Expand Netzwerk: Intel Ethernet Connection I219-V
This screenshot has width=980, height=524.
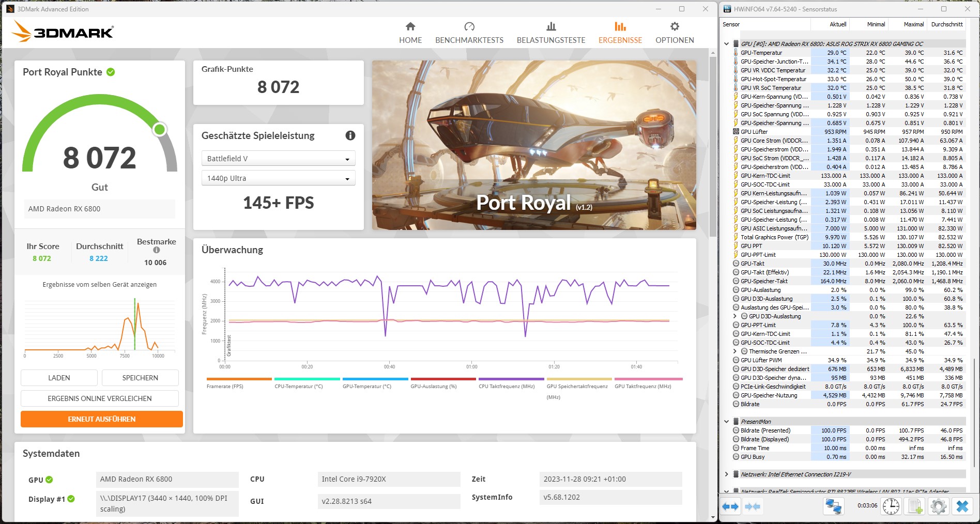pos(726,474)
